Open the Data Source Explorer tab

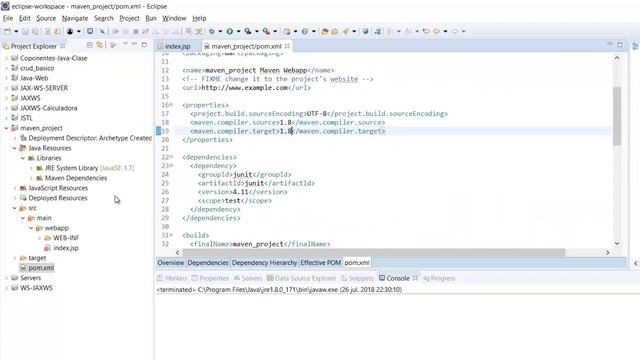tap(301, 278)
